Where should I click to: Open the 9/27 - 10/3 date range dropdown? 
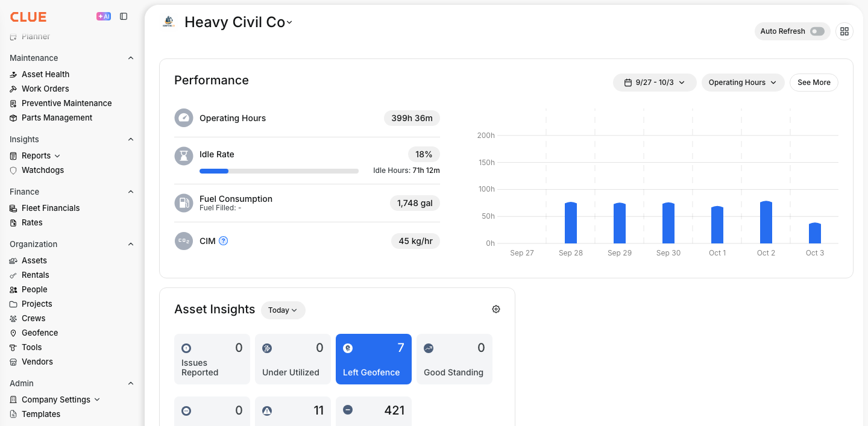655,83
